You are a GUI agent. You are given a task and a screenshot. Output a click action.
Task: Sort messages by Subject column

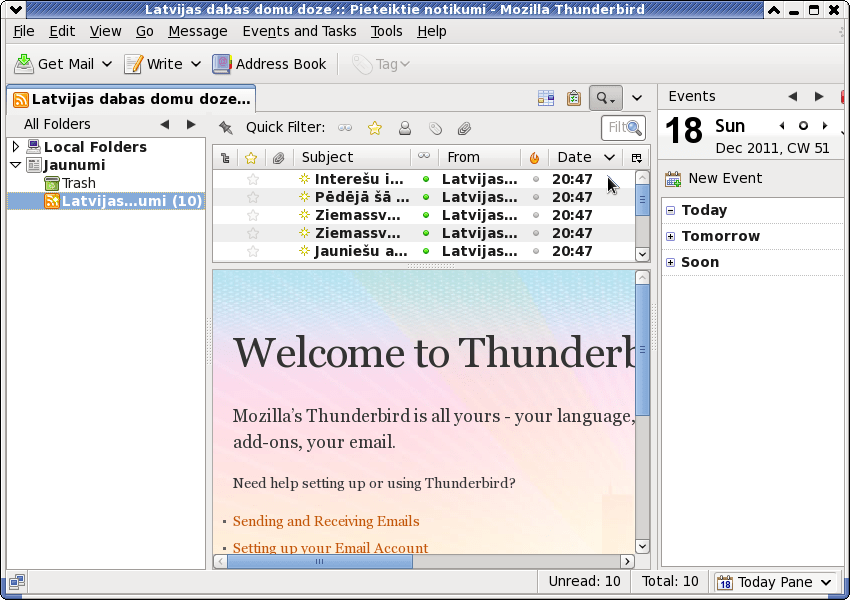pos(352,158)
